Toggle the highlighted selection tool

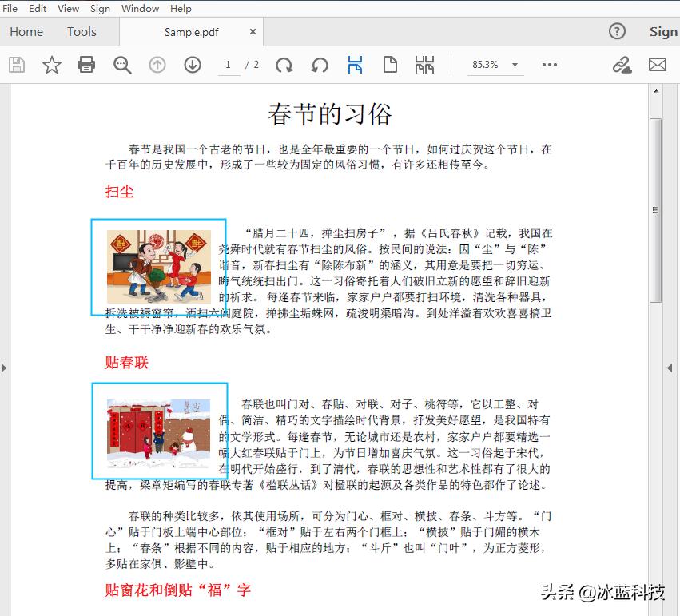pos(355,65)
